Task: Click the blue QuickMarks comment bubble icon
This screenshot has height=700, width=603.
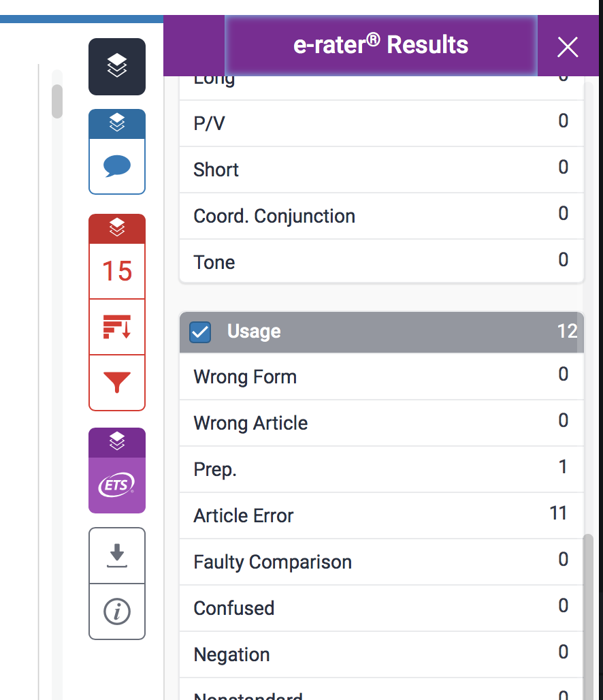Action: click(117, 166)
